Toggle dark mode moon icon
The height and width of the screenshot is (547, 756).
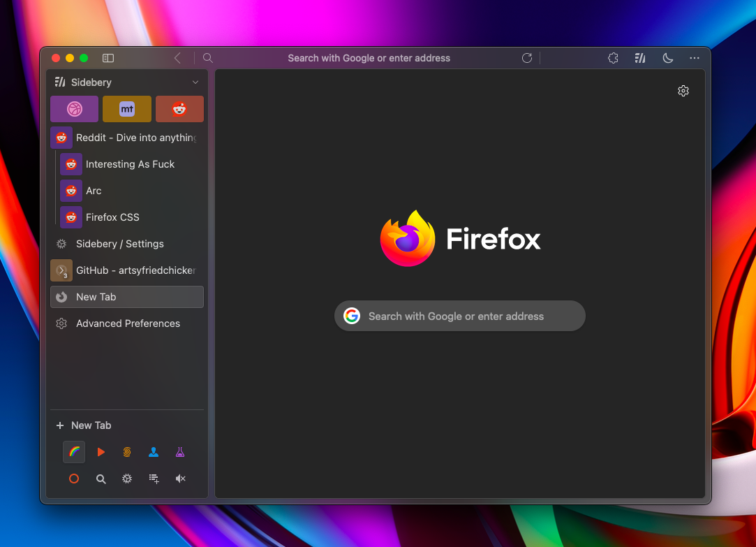(x=668, y=58)
